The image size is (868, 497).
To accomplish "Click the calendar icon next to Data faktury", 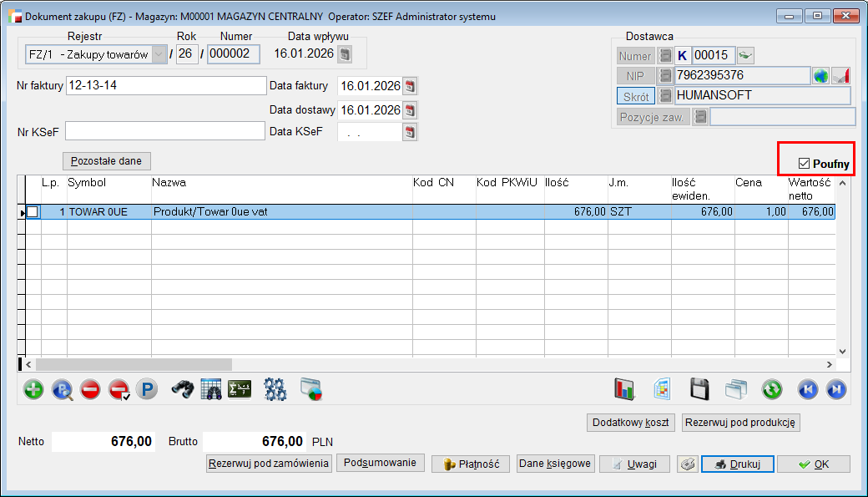I will (409, 86).
